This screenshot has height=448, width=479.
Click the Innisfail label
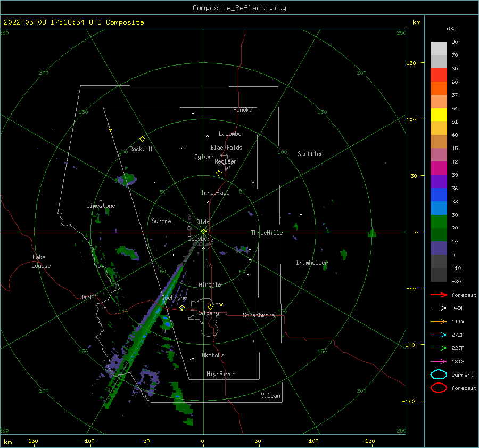pyautogui.click(x=215, y=193)
